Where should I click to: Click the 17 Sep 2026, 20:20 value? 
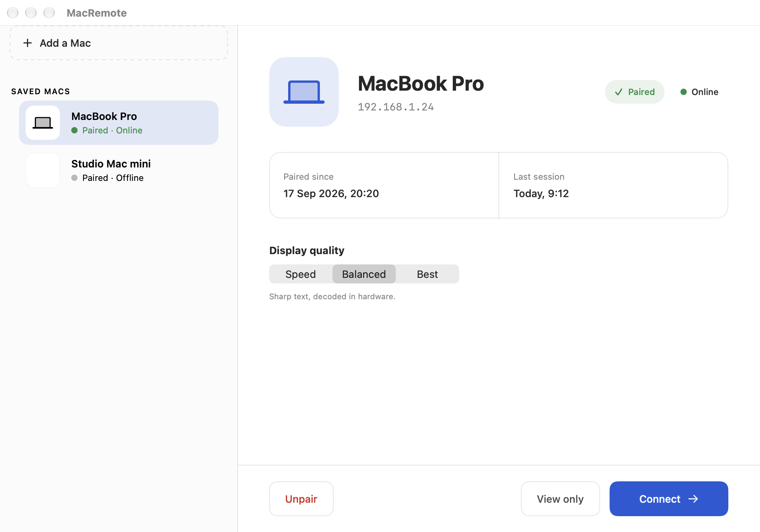(x=331, y=194)
